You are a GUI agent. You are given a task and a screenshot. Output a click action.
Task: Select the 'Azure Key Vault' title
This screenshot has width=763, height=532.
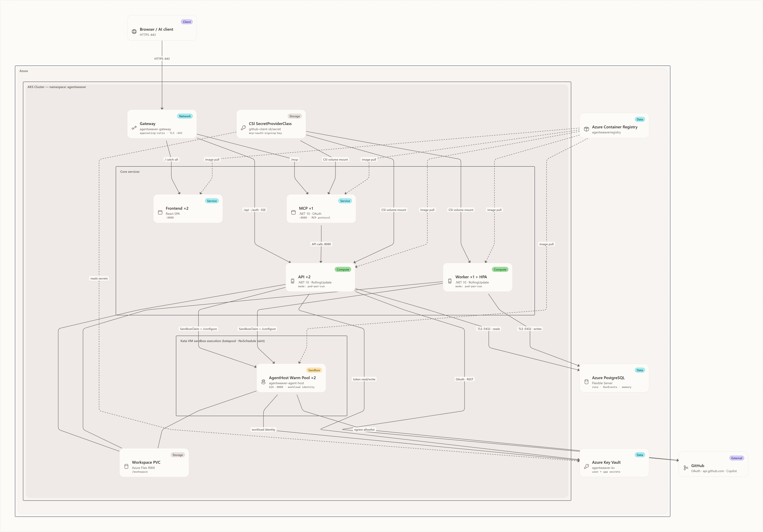click(x=607, y=462)
